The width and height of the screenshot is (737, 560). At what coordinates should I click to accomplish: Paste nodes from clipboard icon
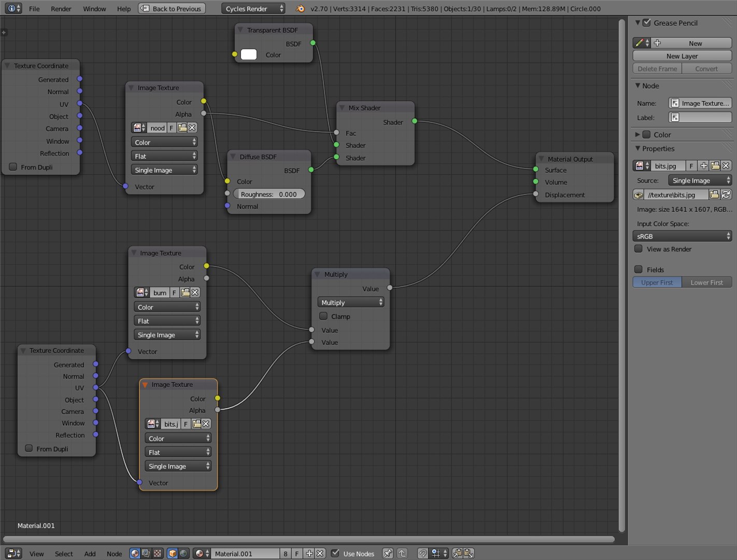pyautogui.click(x=469, y=553)
